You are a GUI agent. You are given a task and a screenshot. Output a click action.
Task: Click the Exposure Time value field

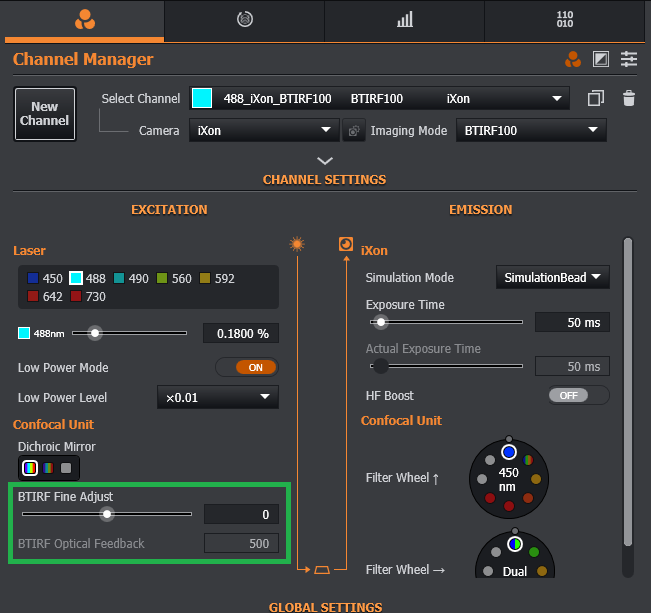[572, 322]
